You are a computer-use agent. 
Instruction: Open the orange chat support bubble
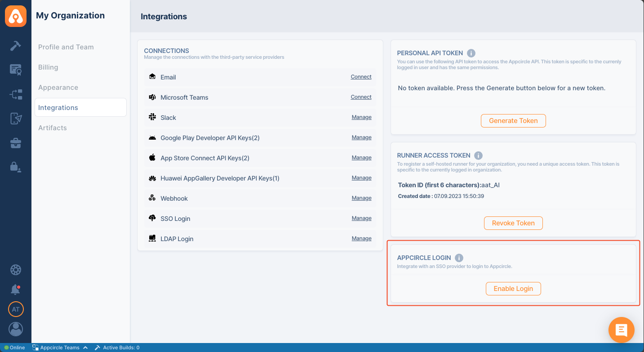click(621, 330)
